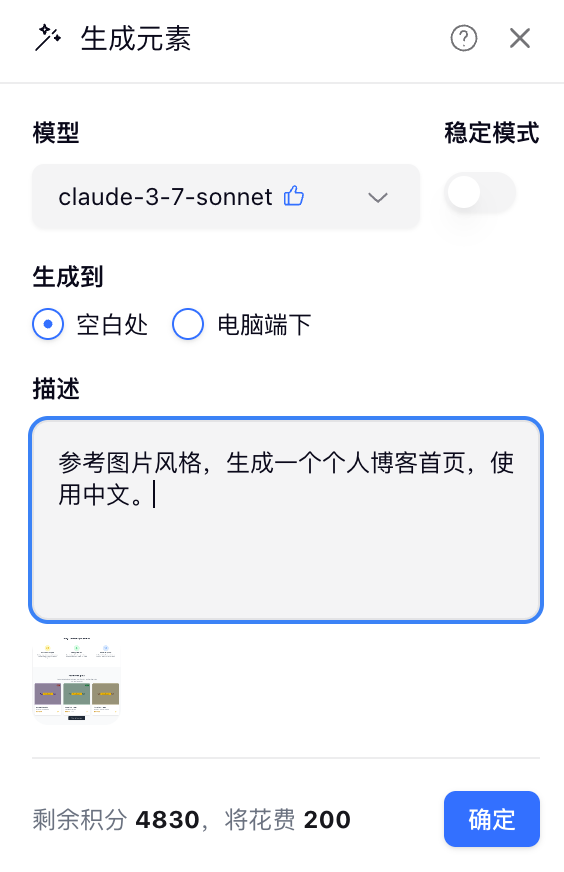
Task: Click the 稳定模式 label text
Action: click(x=492, y=133)
